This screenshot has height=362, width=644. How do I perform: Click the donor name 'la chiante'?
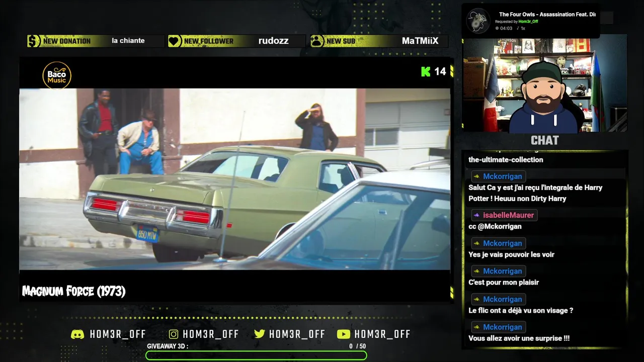click(128, 41)
